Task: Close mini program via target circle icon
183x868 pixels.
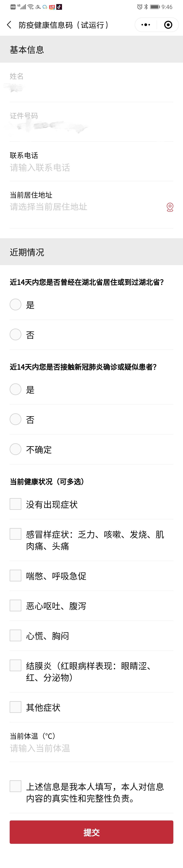Action: pyautogui.click(x=168, y=25)
